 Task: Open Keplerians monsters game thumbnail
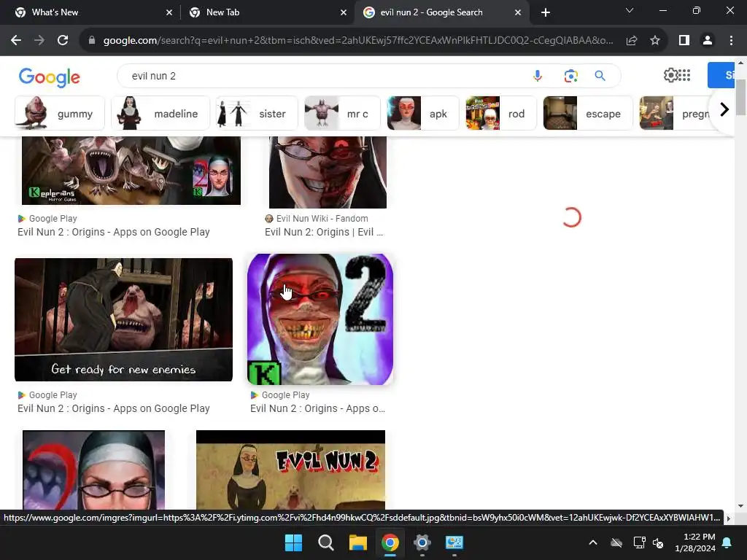point(131,171)
